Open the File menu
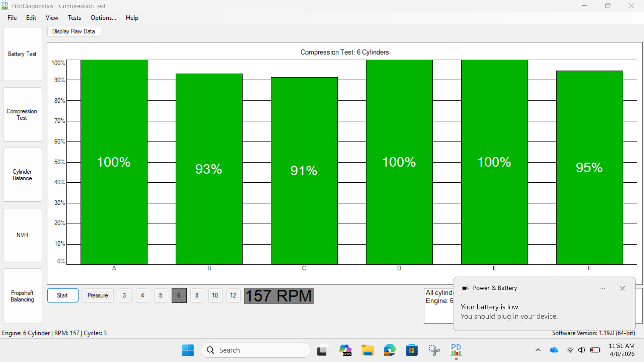Viewport: 644px width, 362px height. [x=12, y=18]
